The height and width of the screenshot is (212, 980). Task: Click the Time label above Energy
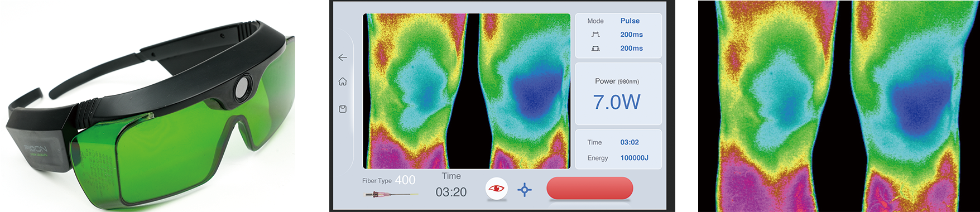[x=594, y=142]
